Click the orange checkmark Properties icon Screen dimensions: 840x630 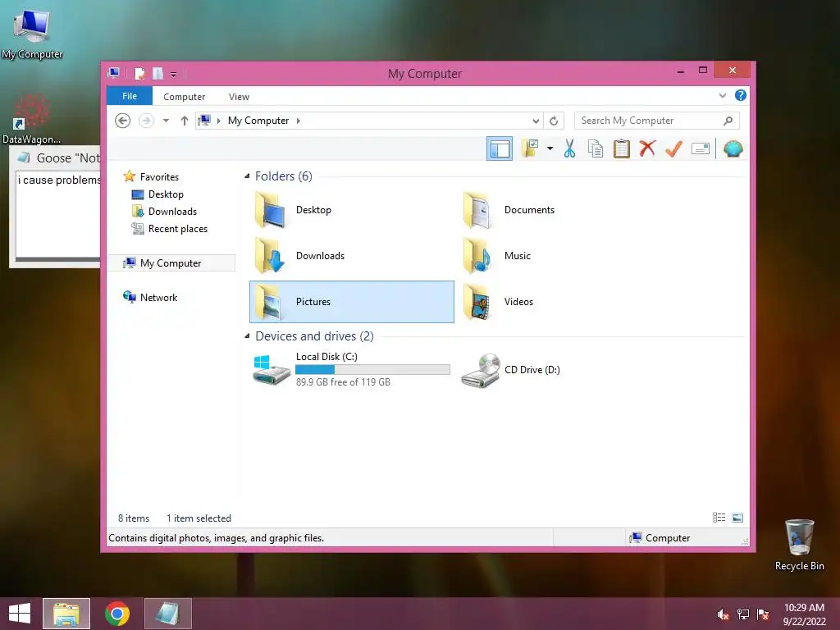[674, 148]
